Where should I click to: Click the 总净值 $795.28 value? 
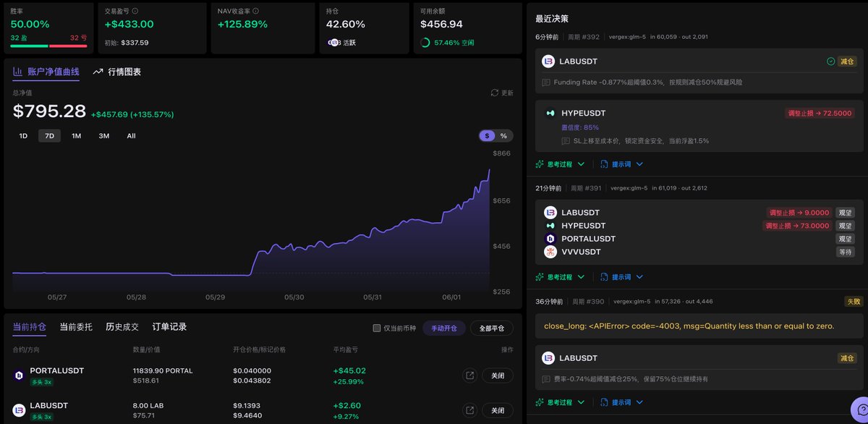click(x=49, y=111)
